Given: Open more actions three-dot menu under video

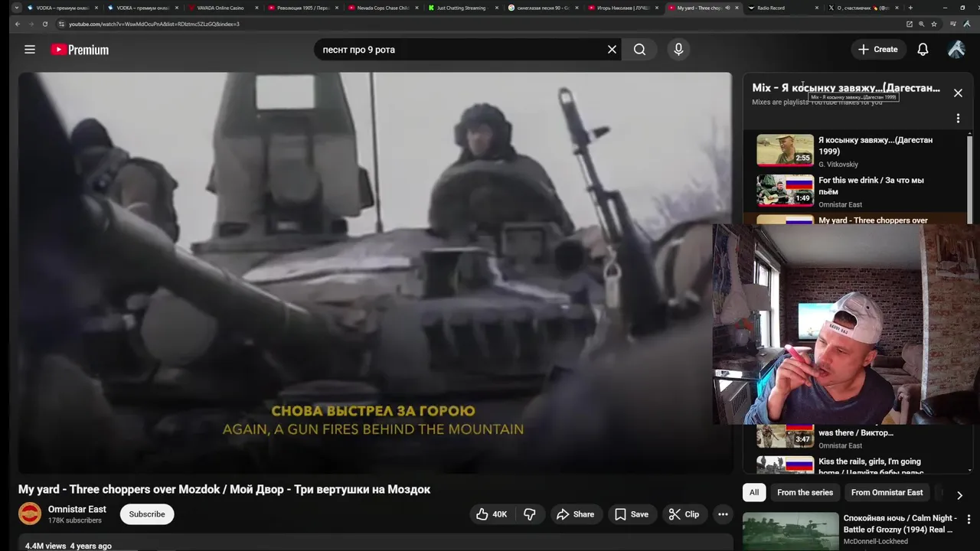Looking at the screenshot, I should coord(723,514).
